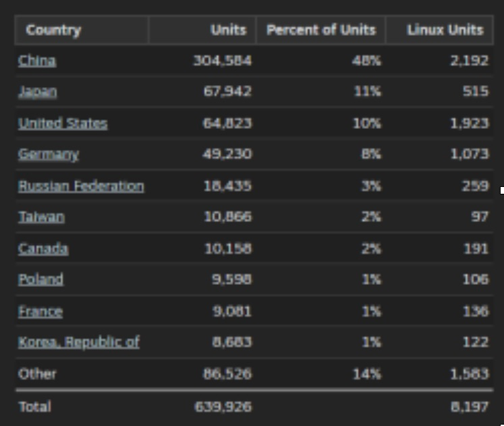The image size is (504, 426).
Task: Sort by Linux Units column header
Action: click(445, 30)
